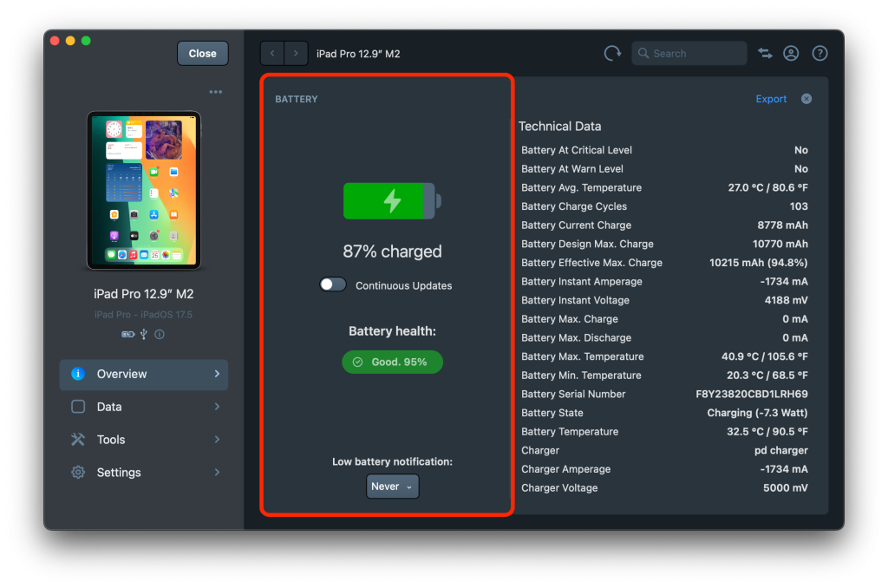The image size is (888, 588).
Task: Click the USB connection icon under device name
Action: [144, 334]
